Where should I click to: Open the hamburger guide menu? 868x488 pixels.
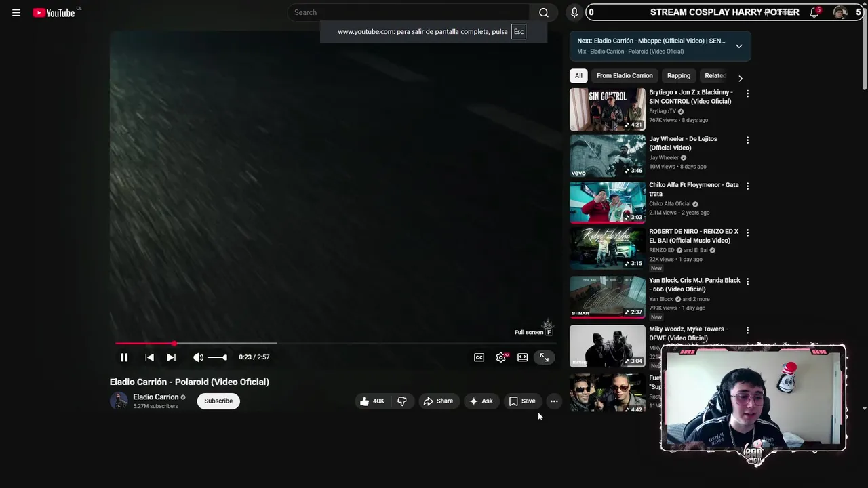pyautogui.click(x=16, y=12)
